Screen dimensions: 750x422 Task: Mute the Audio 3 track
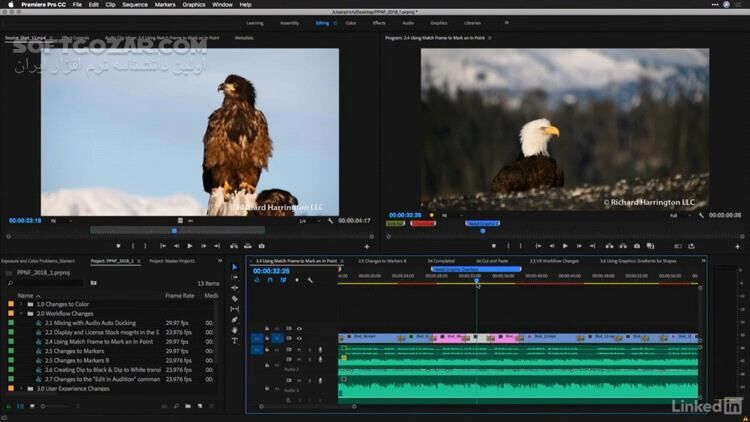click(299, 380)
